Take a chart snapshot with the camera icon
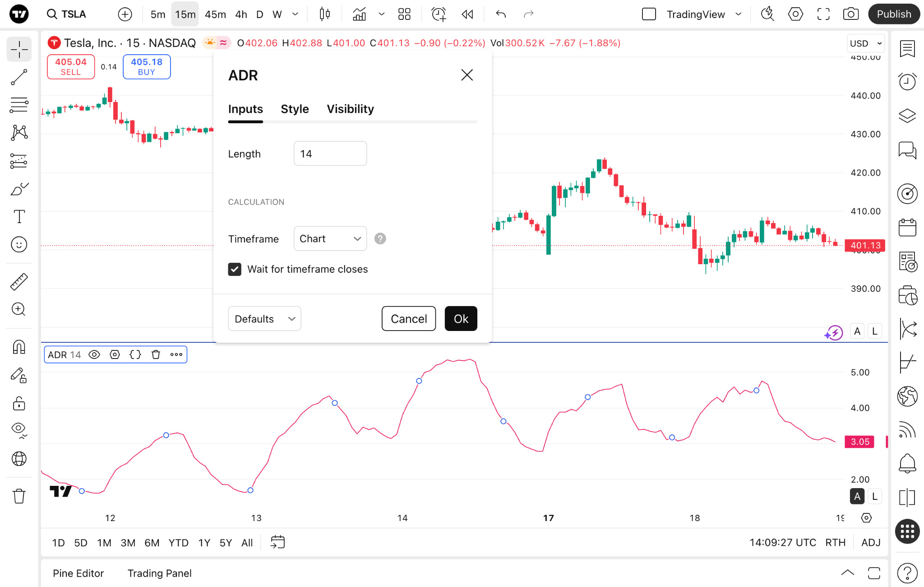 pos(850,14)
